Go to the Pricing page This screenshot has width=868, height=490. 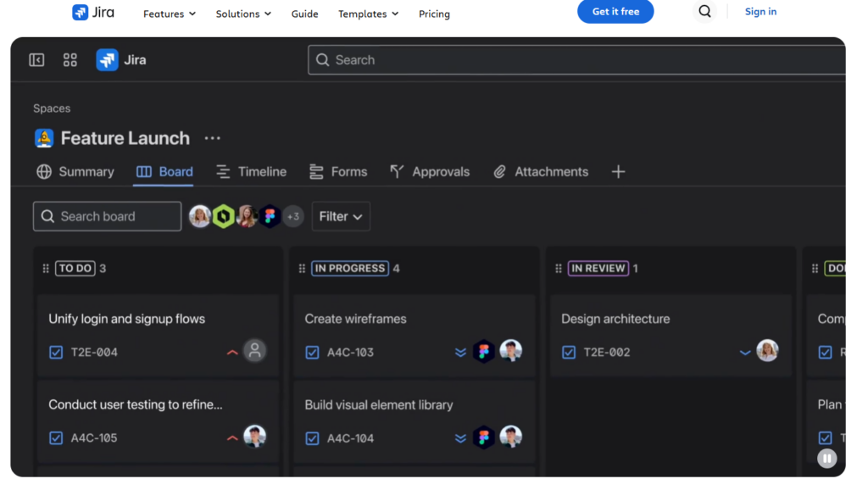coord(434,14)
